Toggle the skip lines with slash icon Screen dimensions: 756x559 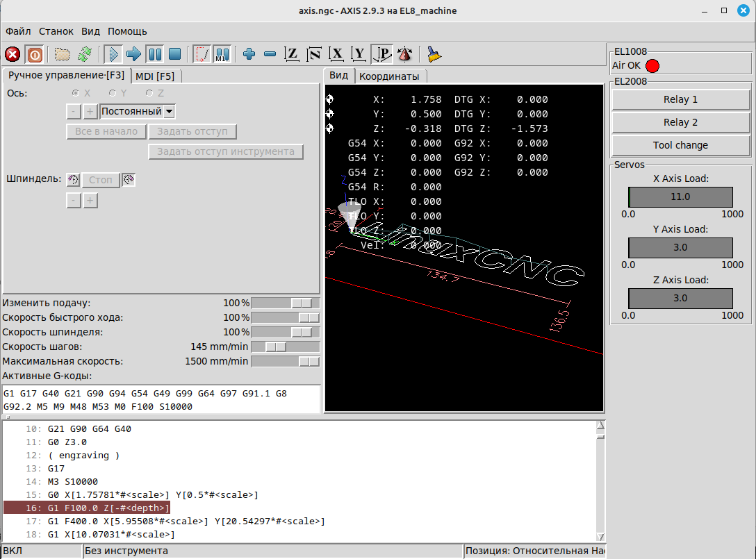(202, 54)
